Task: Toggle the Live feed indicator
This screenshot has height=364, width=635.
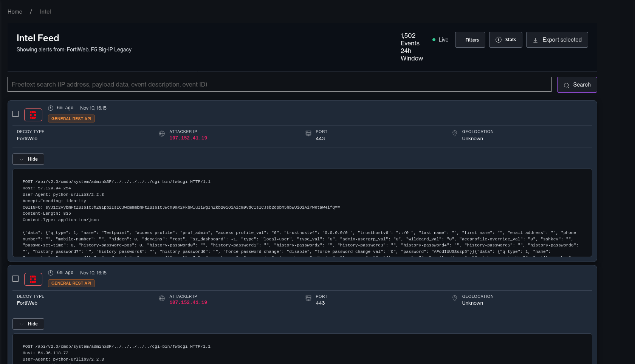Action: (440, 39)
